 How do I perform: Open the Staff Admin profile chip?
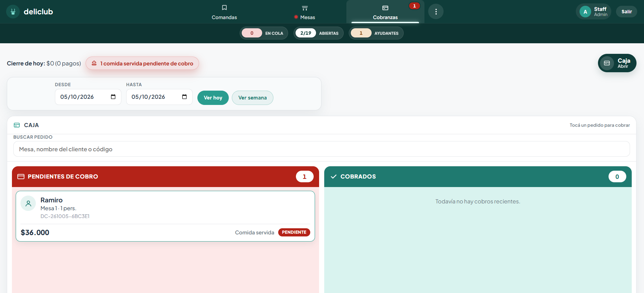[x=594, y=12]
